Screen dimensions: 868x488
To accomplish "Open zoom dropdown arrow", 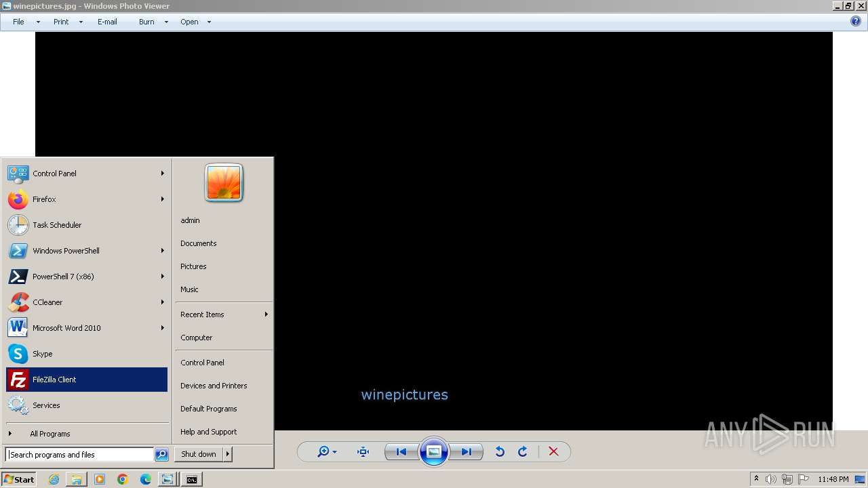I will (x=334, y=452).
